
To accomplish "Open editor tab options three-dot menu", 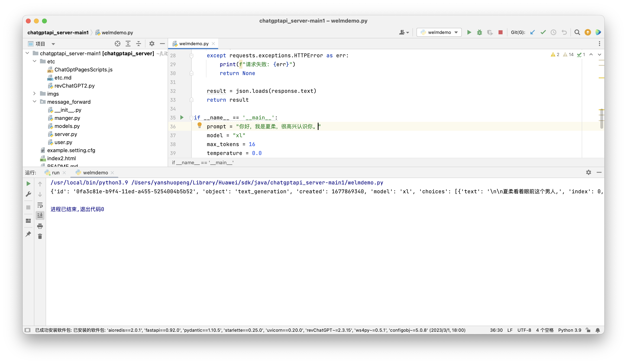I will (599, 44).
